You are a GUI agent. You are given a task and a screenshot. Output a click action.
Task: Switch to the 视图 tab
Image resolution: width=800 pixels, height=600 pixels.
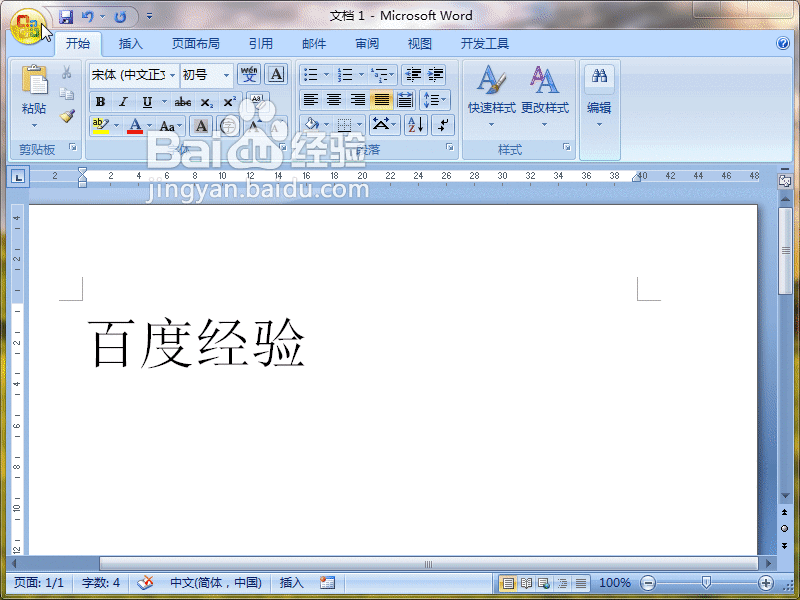[420, 44]
